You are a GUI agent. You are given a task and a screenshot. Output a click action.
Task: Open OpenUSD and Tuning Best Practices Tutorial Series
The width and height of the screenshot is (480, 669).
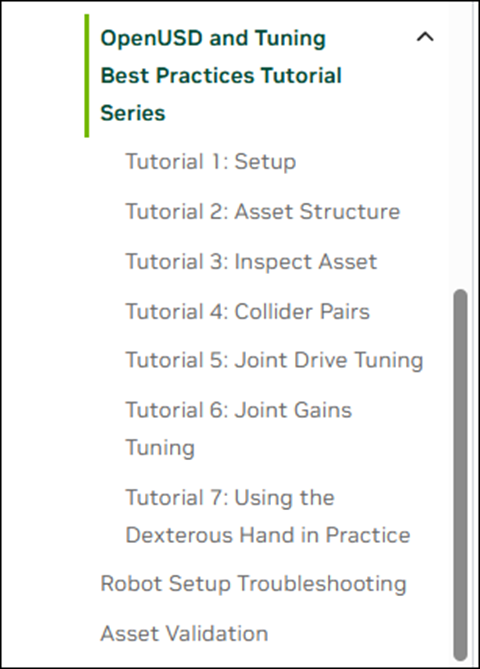coord(221,76)
